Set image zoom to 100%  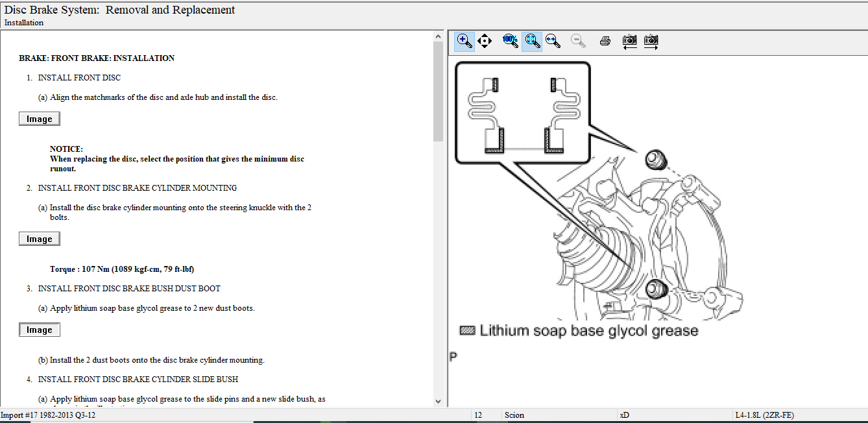(511, 42)
